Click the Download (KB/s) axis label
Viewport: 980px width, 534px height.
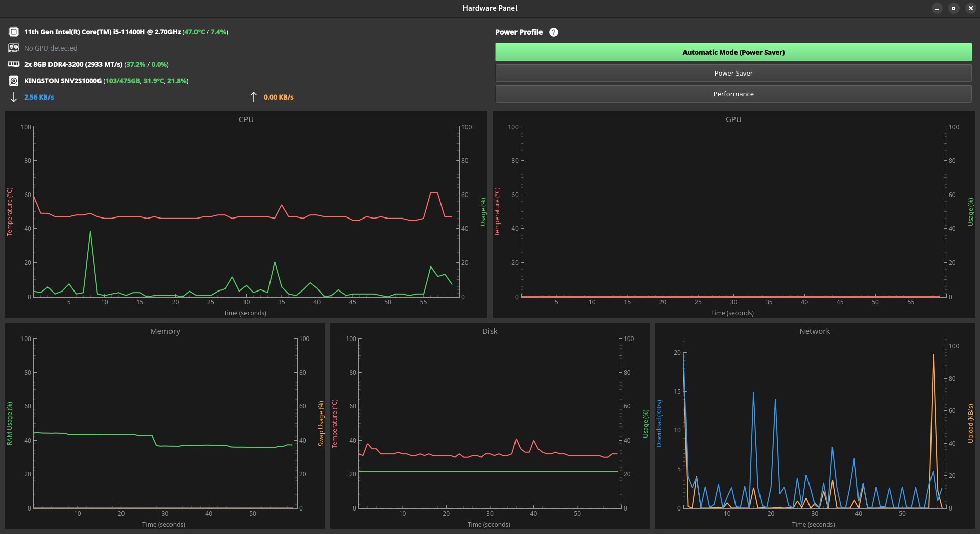[659, 424]
